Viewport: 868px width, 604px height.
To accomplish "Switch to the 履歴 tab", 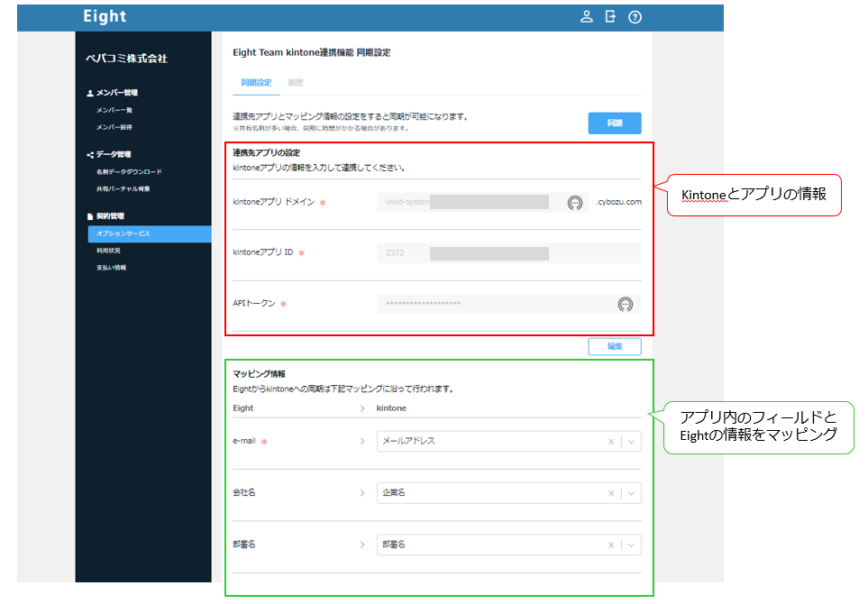I will click(295, 83).
